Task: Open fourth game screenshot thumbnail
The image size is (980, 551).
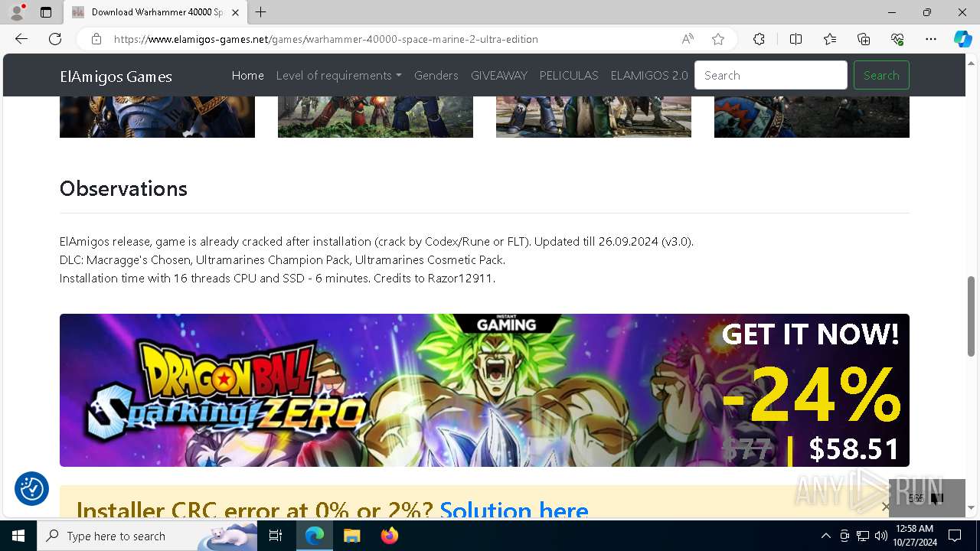Action: 812,117
